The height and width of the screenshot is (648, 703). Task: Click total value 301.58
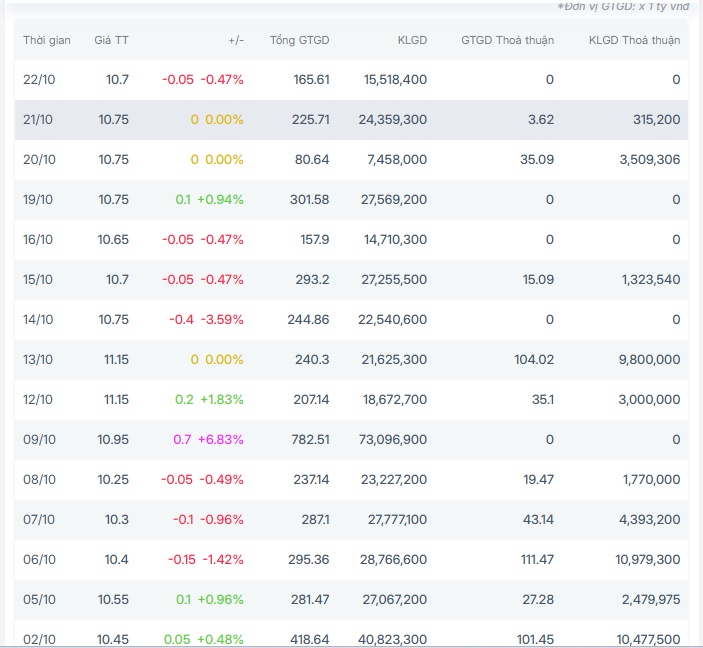[x=309, y=200]
